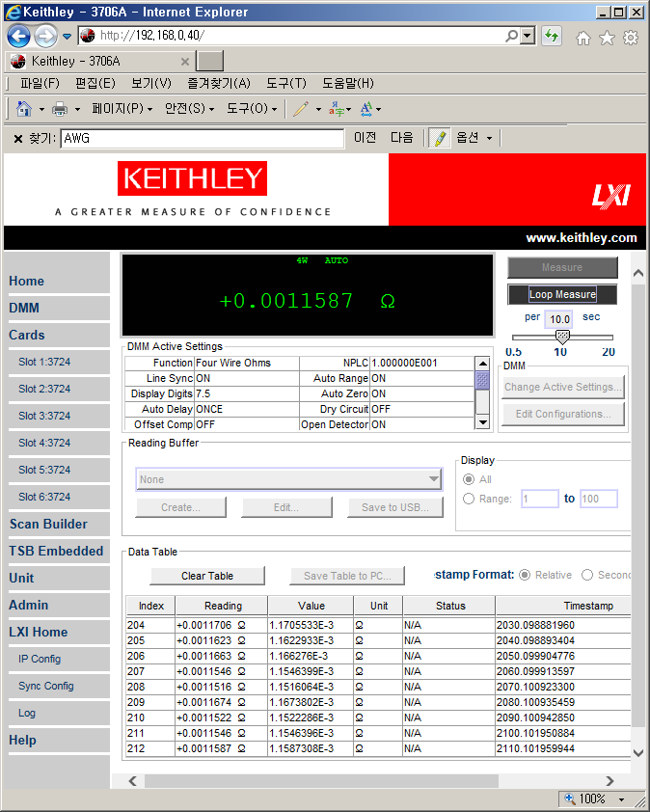Viewport: 650px width, 812px height.
Task: Click the browser Back arrow button
Action: point(18,37)
